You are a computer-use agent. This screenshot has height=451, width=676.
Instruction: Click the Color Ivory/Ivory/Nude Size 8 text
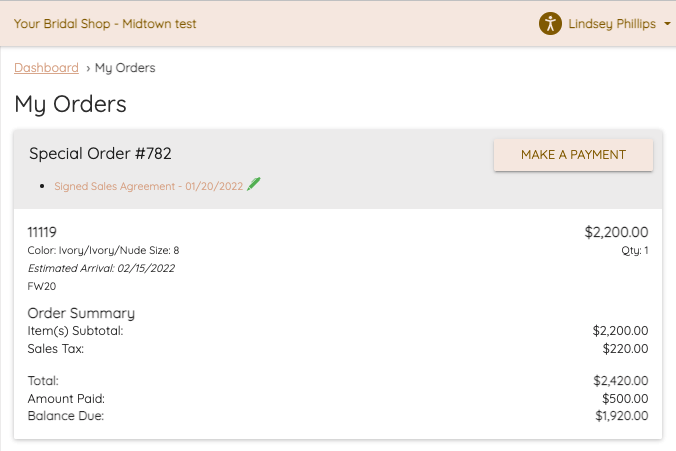coord(103,251)
